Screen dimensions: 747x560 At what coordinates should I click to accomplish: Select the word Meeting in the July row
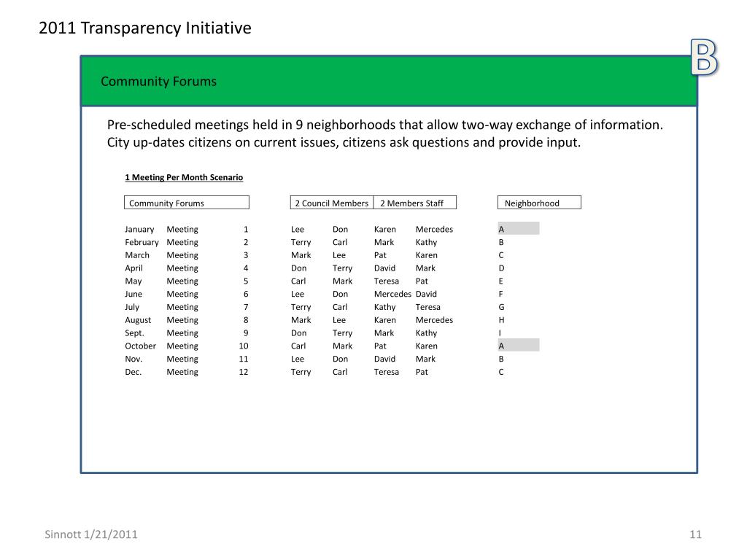pyautogui.click(x=182, y=308)
